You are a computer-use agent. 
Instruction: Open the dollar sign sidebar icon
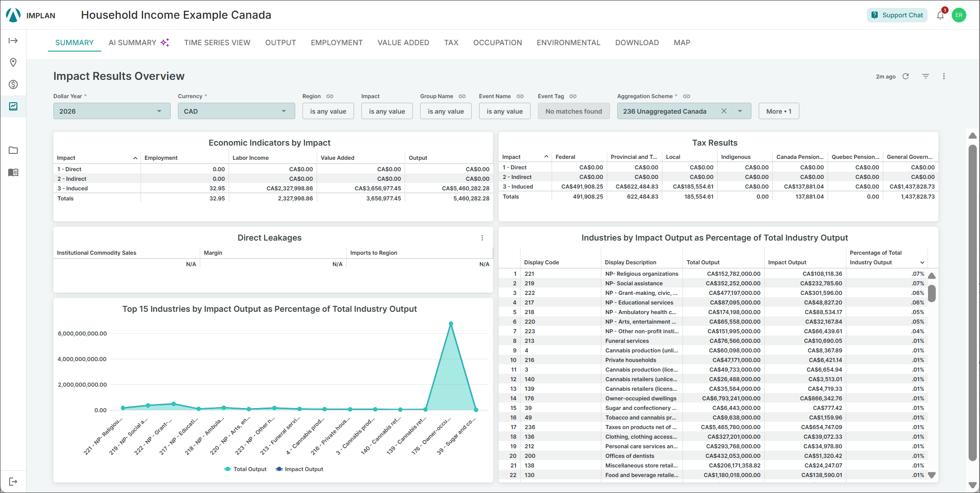[x=13, y=84]
